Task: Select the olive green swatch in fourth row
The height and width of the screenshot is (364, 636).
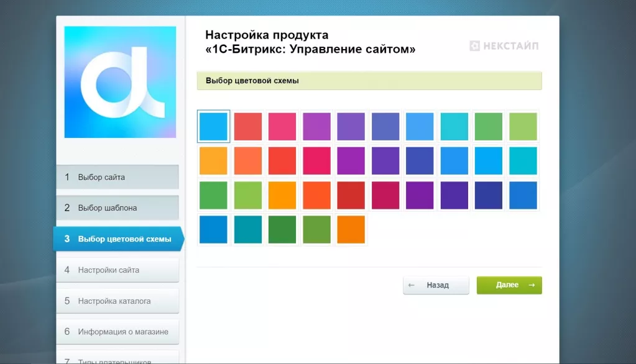Action: coord(317,230)
